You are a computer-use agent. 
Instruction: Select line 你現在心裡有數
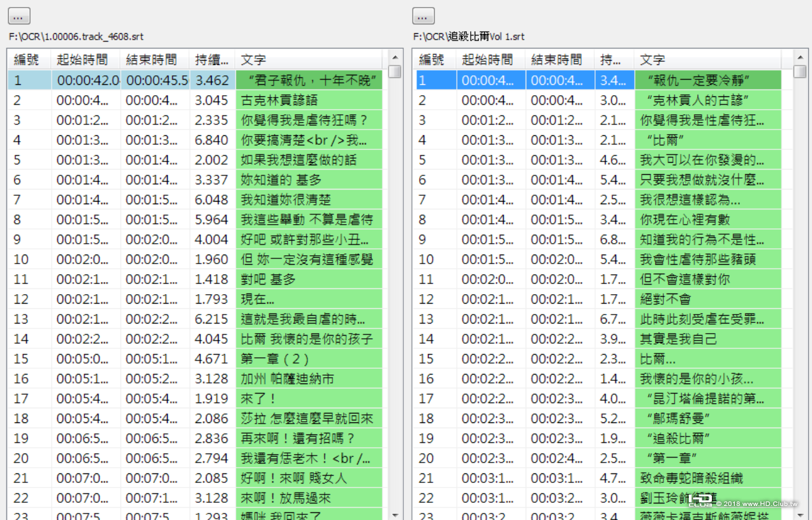coord(708,219)
